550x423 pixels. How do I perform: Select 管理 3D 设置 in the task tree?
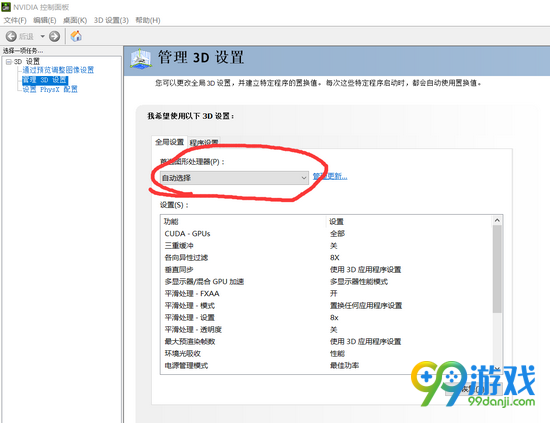45,80
